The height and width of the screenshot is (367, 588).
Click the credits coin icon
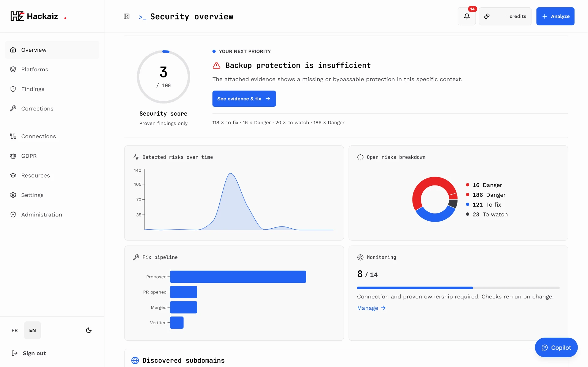pyautogui.click(x=487, y=17)
